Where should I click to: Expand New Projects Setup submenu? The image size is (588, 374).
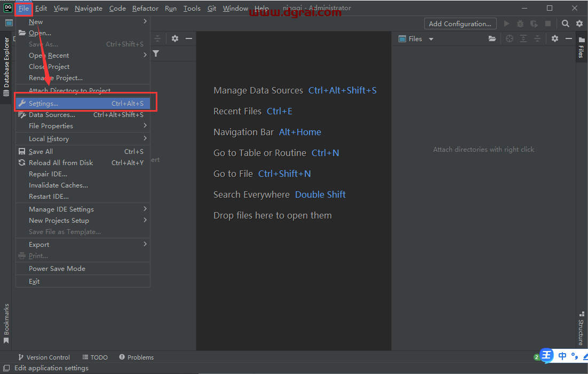click(x=83, y=221)
